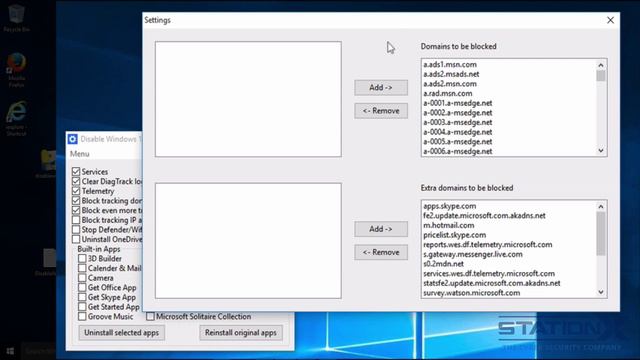This screenshot has width=640, height=360.
Task: Click the Domains list scroll down arrow
Action: click(x=601, y=151)
